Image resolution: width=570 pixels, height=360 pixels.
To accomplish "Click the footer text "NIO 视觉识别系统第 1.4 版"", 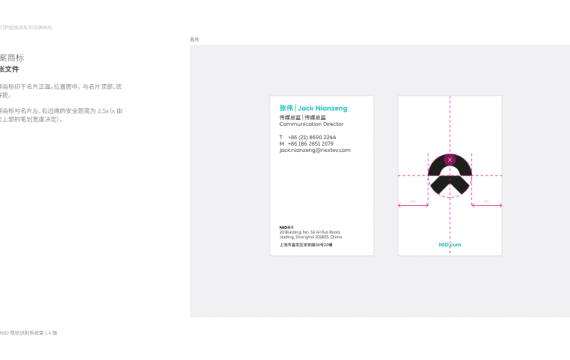I will (x=28, y=333).
